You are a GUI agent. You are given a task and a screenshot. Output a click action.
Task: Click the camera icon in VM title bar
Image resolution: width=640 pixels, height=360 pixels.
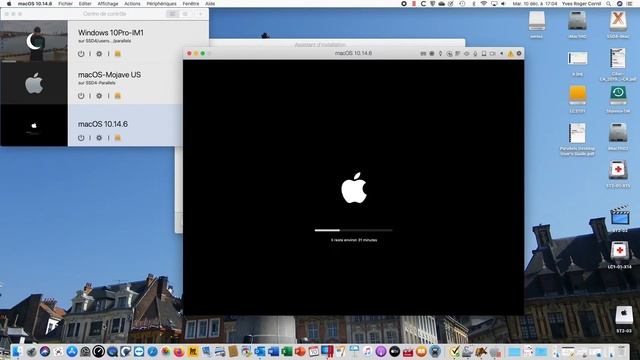(493, 53)
